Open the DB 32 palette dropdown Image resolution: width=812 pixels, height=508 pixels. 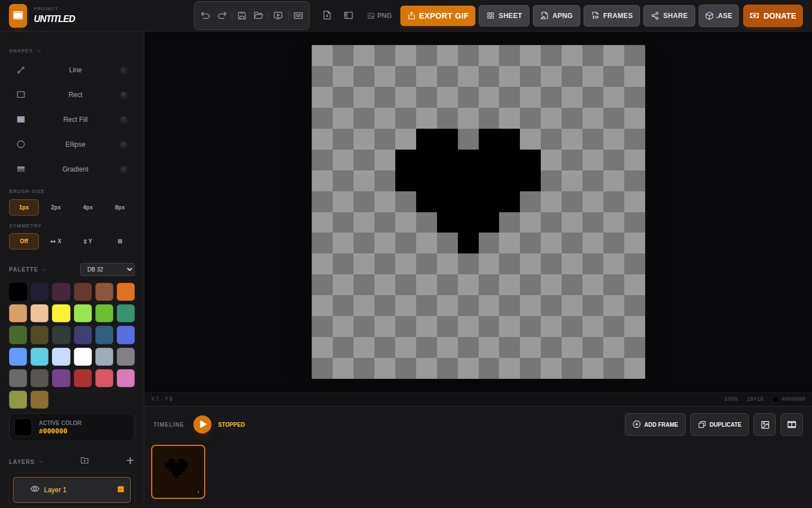pyautogui.click(x=107, y=269)
